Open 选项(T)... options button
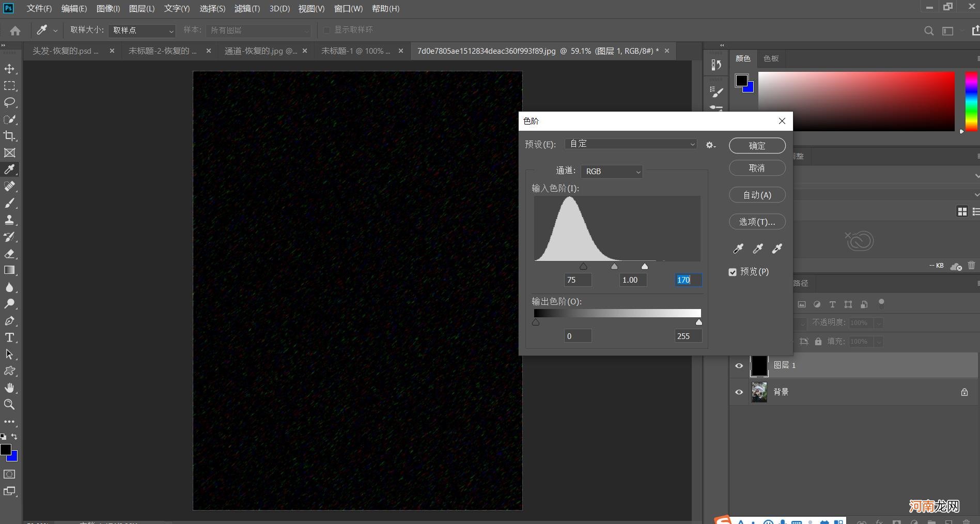 pos(757,222)
